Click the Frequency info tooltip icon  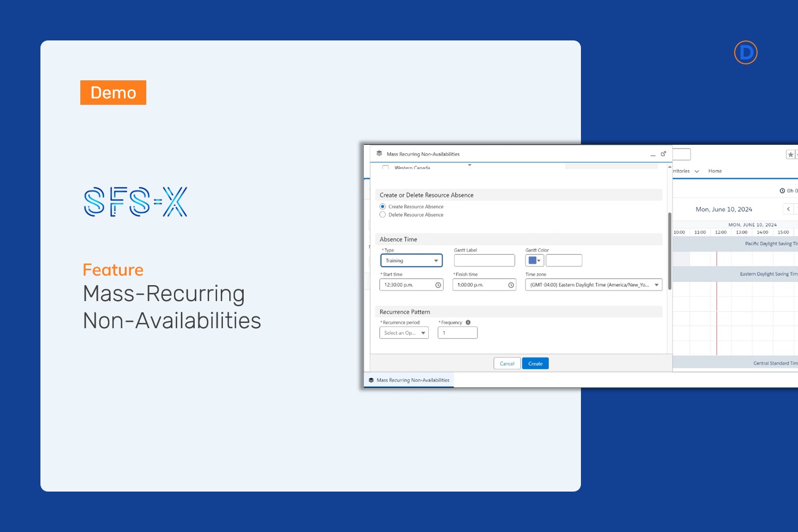(x=468, y=322)
